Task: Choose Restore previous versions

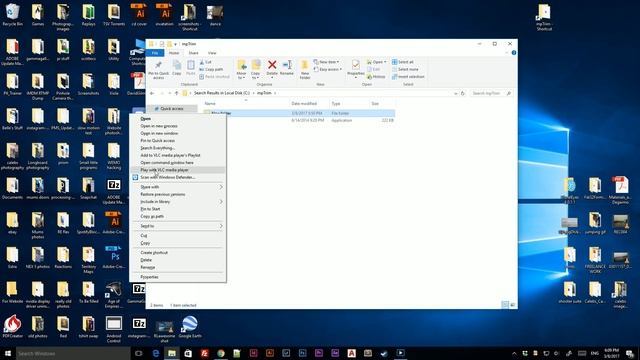Action: (178, 194)
